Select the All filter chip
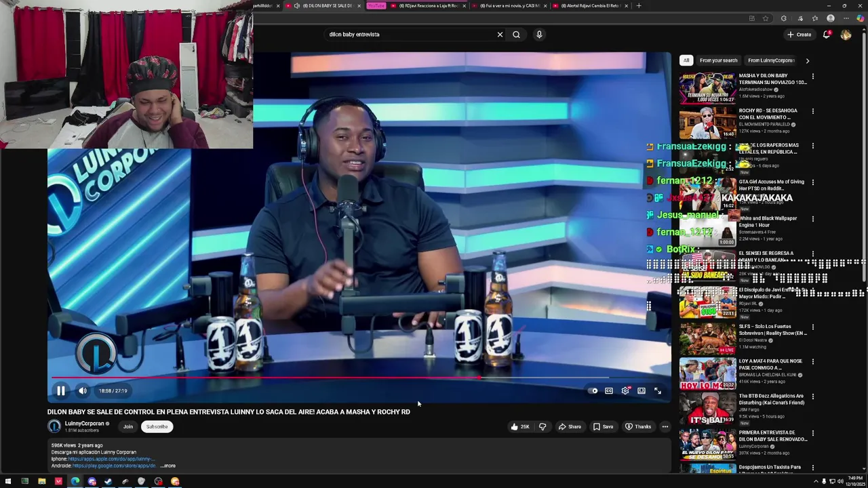The height and width of the screenshot is (488, 868). [x=686, y=60]
